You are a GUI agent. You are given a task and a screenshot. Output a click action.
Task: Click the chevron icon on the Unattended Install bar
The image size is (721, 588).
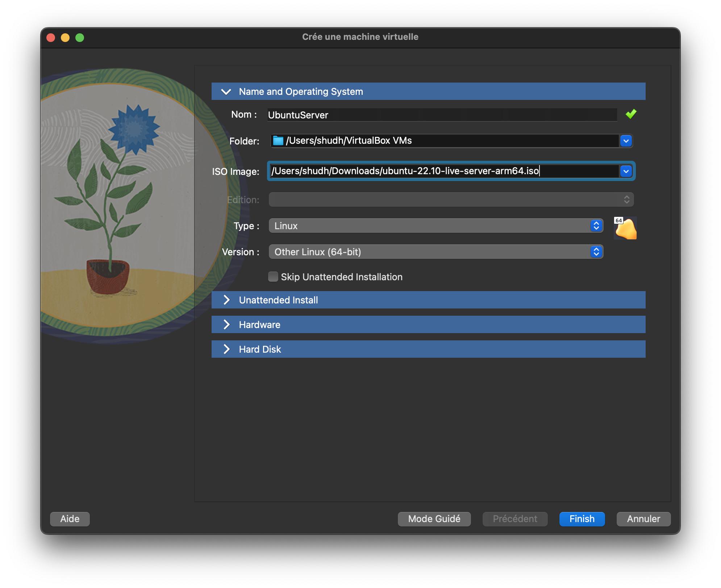pos(227,300)
